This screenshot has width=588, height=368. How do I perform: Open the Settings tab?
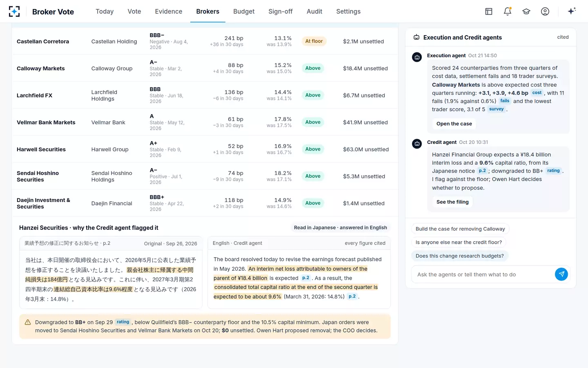pyautogui.click(x=348, y=11)
